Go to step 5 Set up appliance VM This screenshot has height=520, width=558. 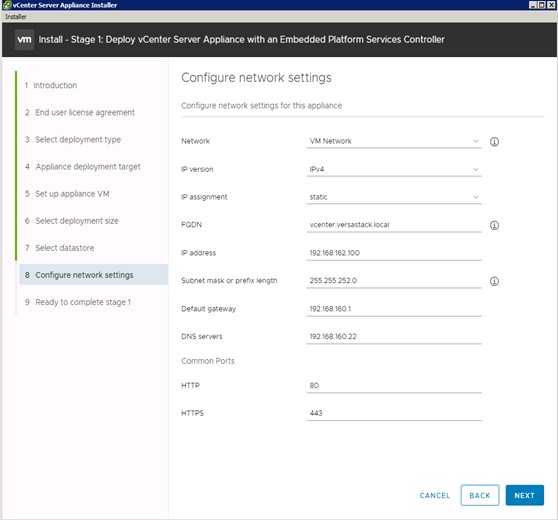coord(67,194)
